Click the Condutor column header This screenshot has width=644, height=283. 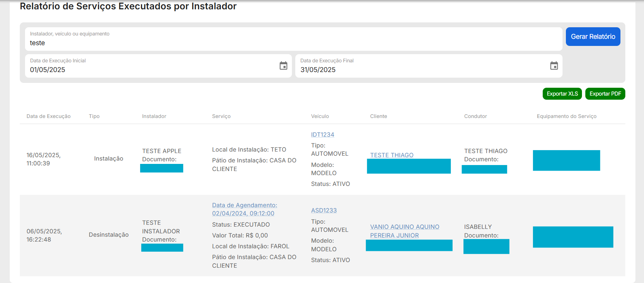point(475,116)
